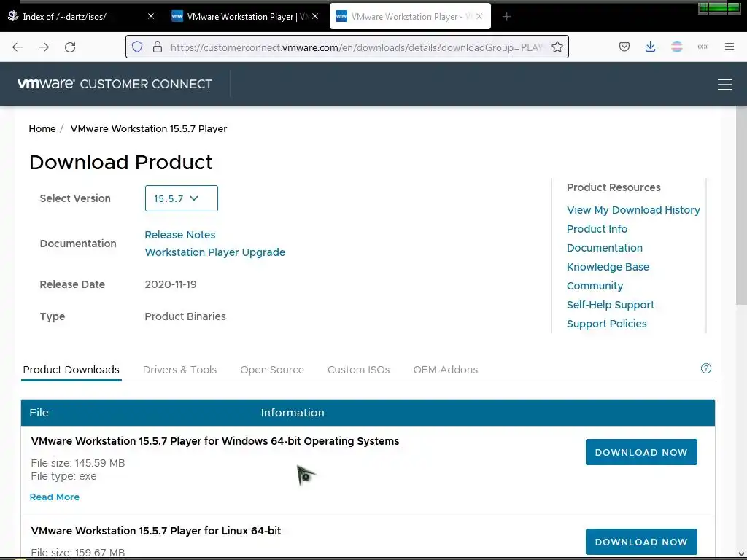Close the active VMware Workstation Player tab
The image size is (747, 560).
pos(479,16)
